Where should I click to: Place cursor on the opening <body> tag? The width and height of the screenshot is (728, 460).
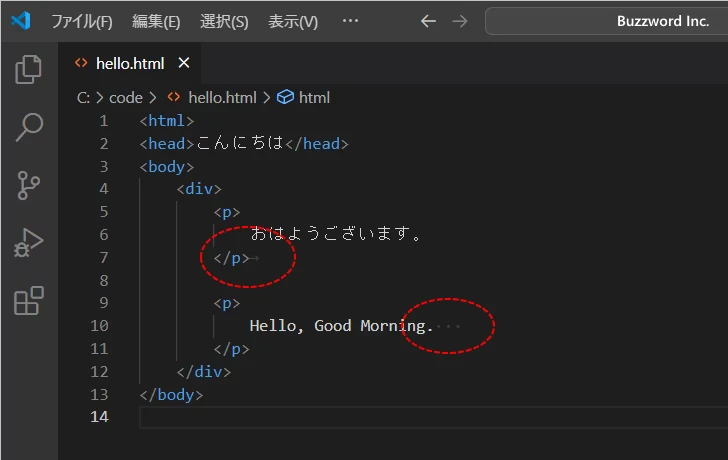pos(167,167)
